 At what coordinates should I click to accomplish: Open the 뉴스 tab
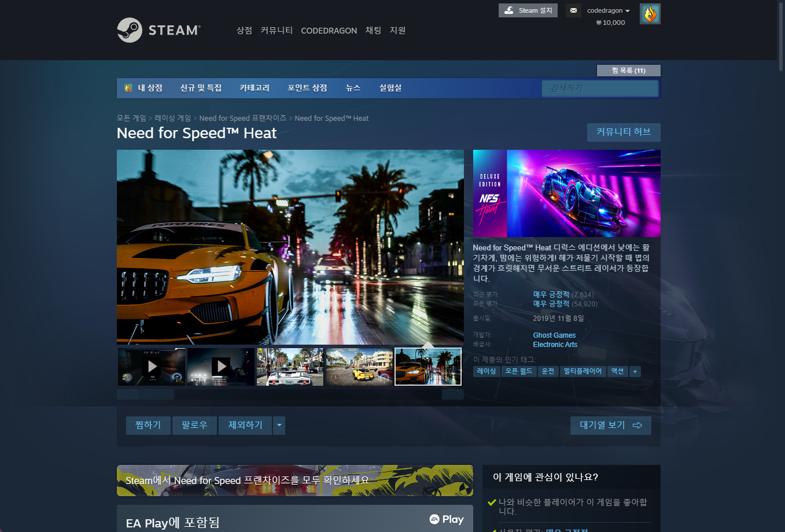(353, 88)
